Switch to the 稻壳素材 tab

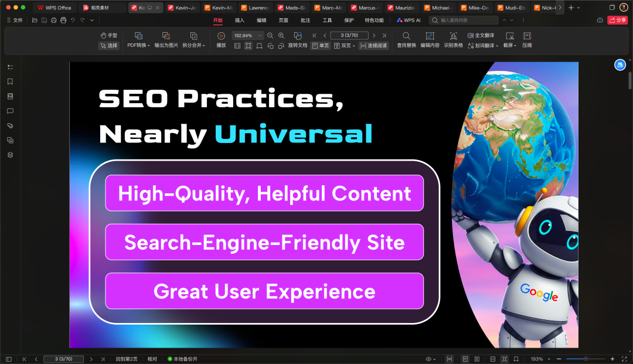[97, 8]
